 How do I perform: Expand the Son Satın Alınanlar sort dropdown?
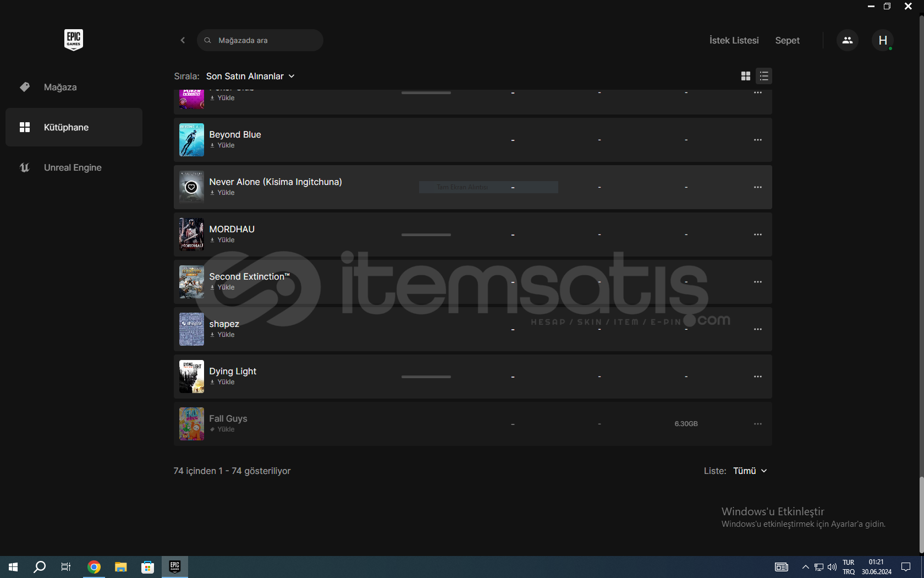pyautogui.click(x=251, y=76)
